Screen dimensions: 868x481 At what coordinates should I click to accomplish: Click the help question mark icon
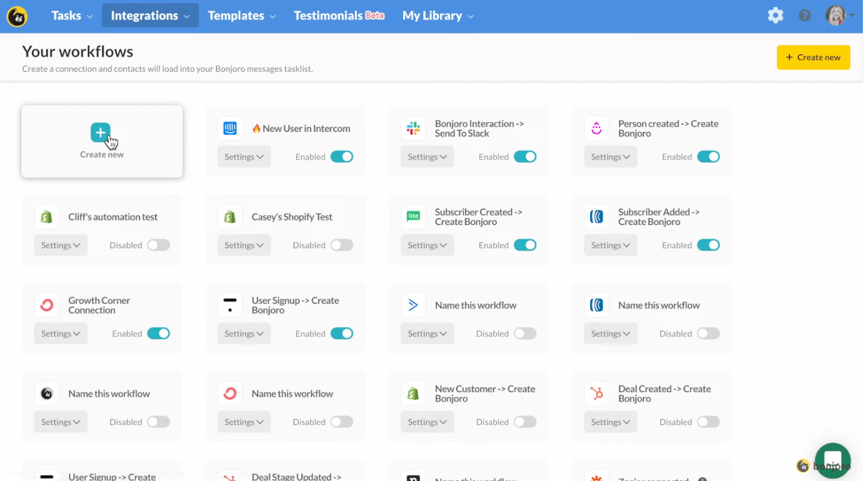pos(805,15)
